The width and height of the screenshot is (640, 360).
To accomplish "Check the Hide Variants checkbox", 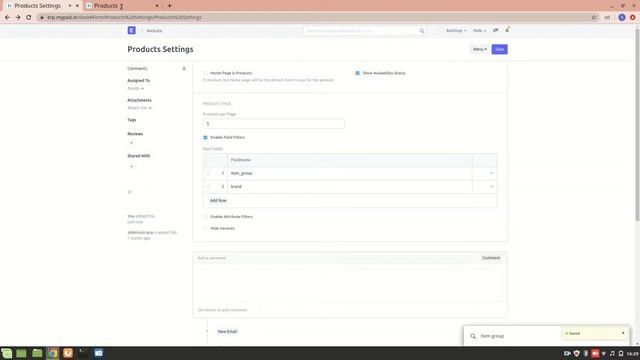I will point(205,229).
